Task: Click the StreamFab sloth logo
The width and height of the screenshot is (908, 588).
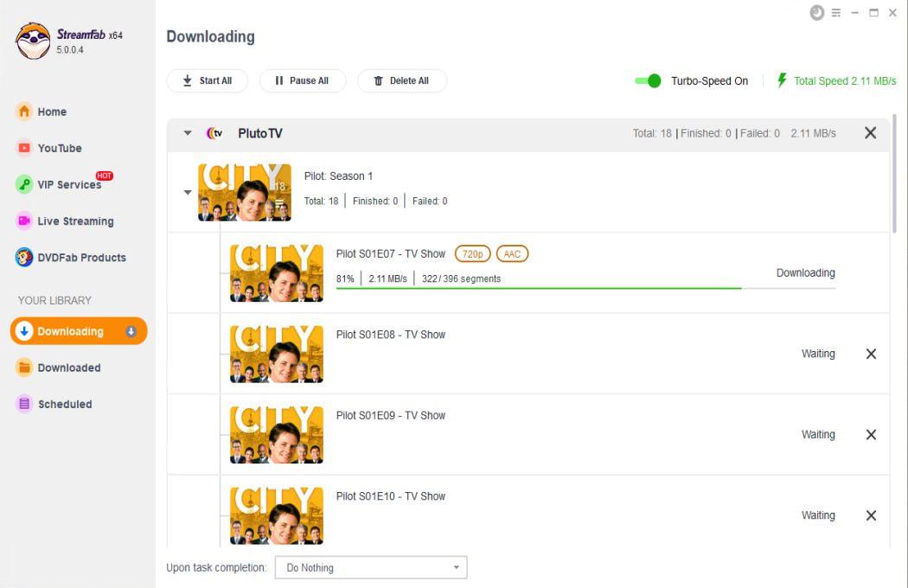Action: 33,42
